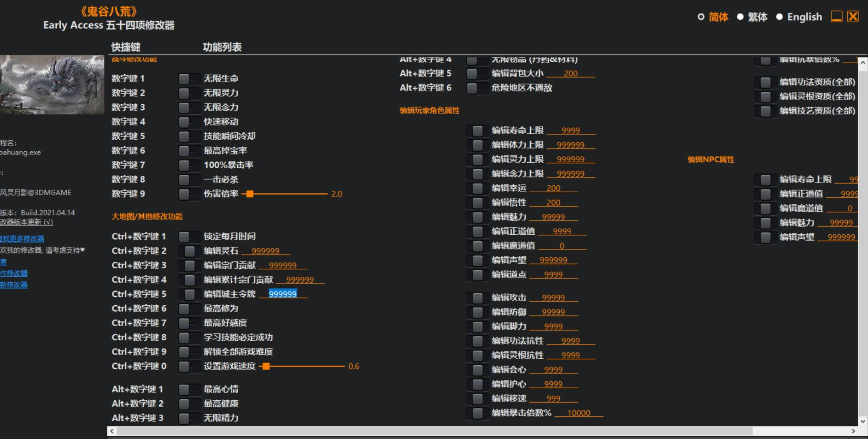Toggle player 编辑魅力 switch
868x439 pixels.
[477, 217]
